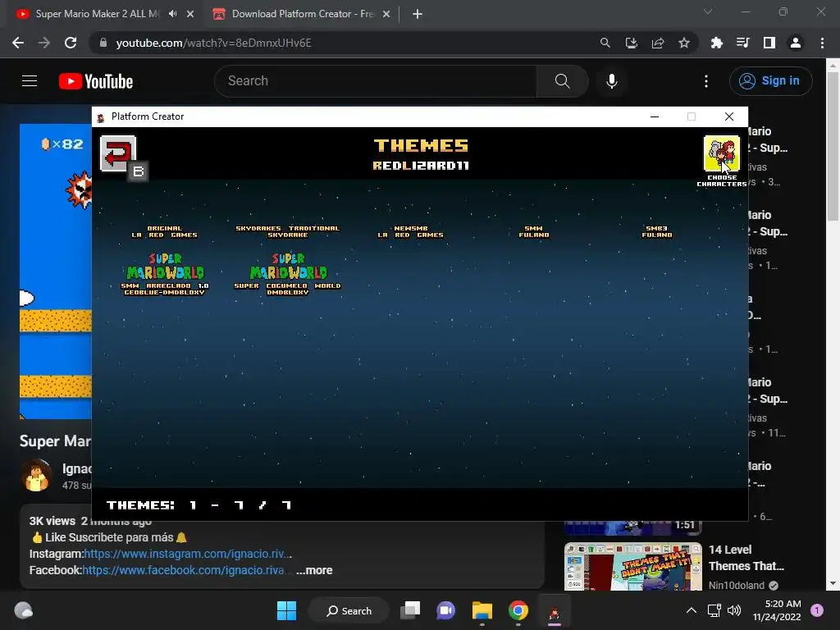Screen dimensions: 840x630
Task: Open weather widget on taskbar
Action: (24, 610)
